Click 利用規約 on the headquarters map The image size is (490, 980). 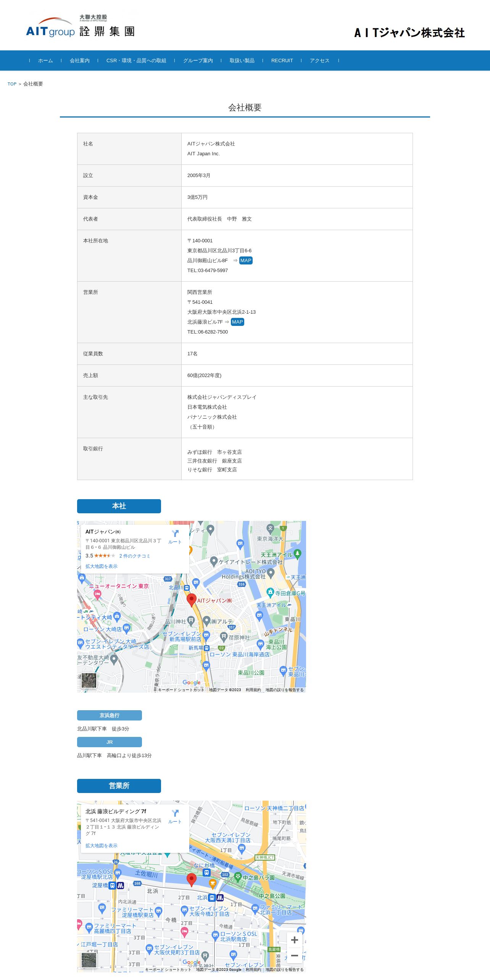[x=253, y=690]
